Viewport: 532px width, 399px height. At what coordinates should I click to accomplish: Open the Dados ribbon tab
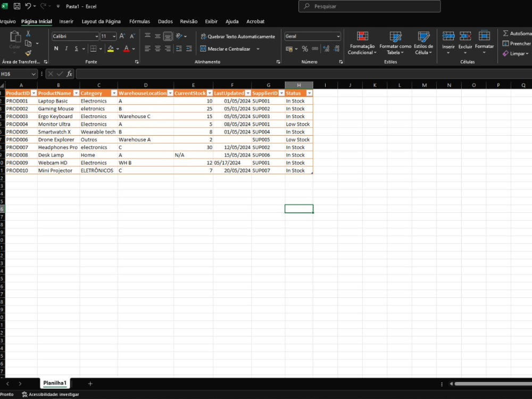[x=165, y=21]
